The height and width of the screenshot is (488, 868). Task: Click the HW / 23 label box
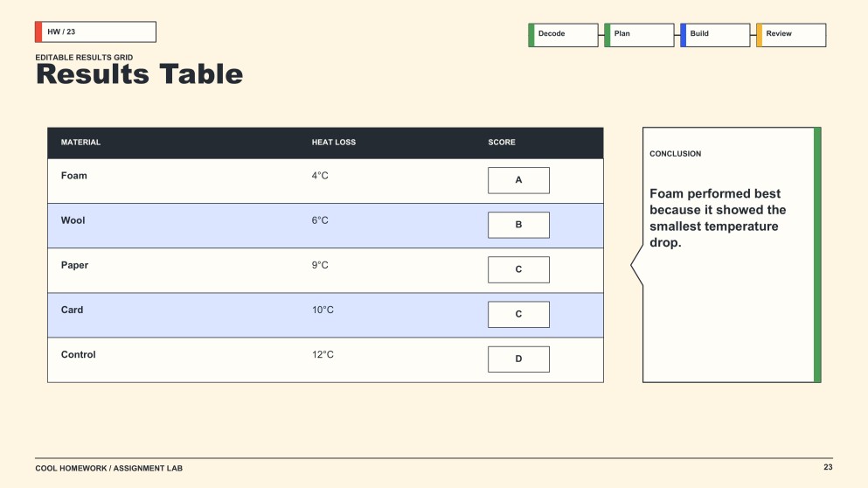(x=95, y=31)
